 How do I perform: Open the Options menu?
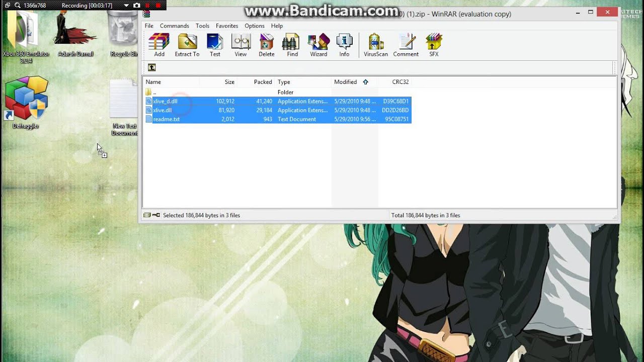point(255,26)
